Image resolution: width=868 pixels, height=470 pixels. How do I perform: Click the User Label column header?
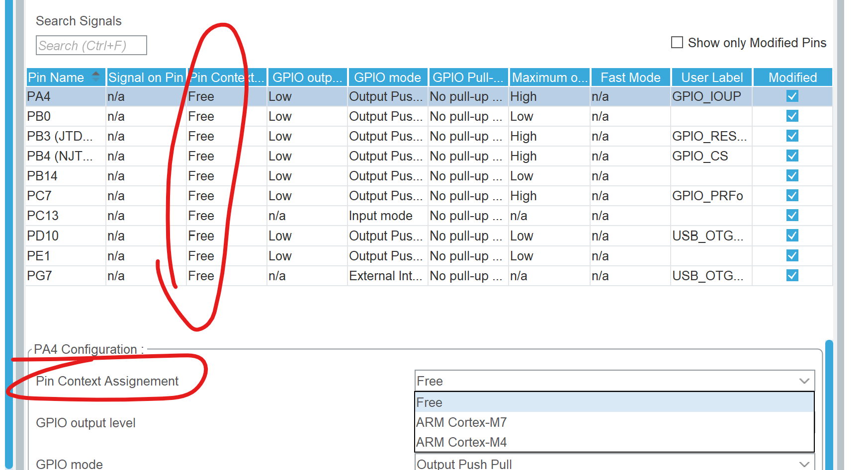[x=711, y=77]
